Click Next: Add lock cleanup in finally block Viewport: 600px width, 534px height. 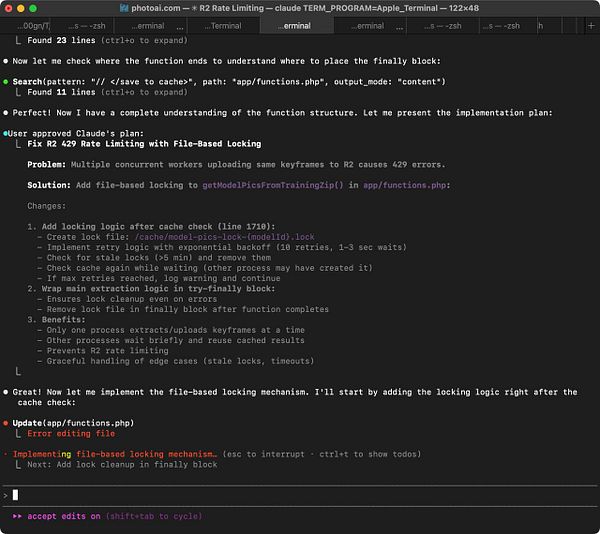point(122,464)
